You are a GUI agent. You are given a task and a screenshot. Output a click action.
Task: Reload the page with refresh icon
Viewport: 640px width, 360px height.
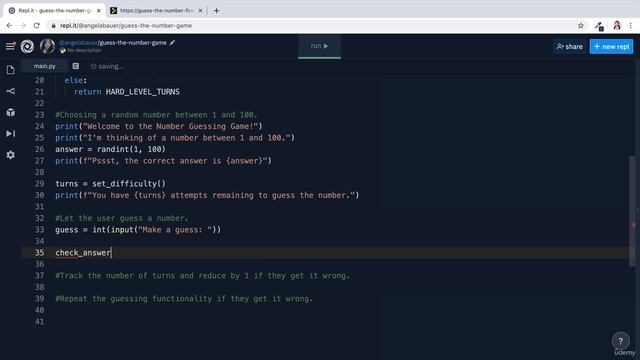tap(37, 25)
